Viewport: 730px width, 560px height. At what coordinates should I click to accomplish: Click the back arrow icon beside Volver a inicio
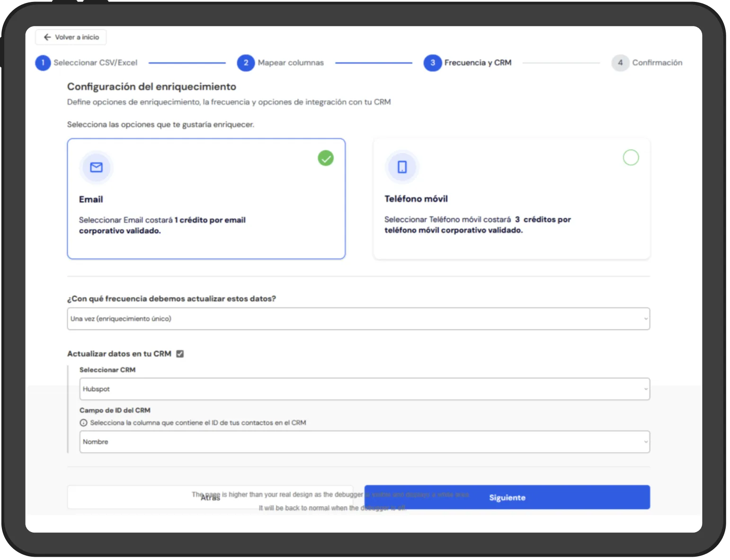(47, 37)
